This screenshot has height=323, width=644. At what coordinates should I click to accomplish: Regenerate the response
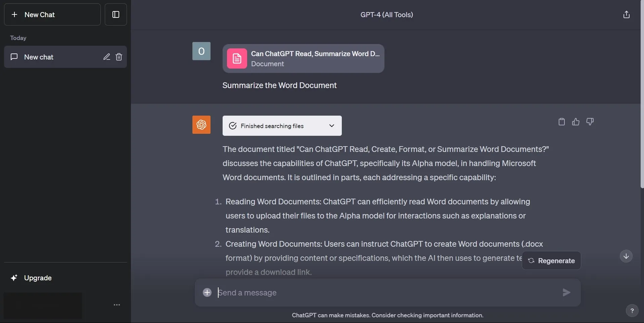[x=551, y=260]
